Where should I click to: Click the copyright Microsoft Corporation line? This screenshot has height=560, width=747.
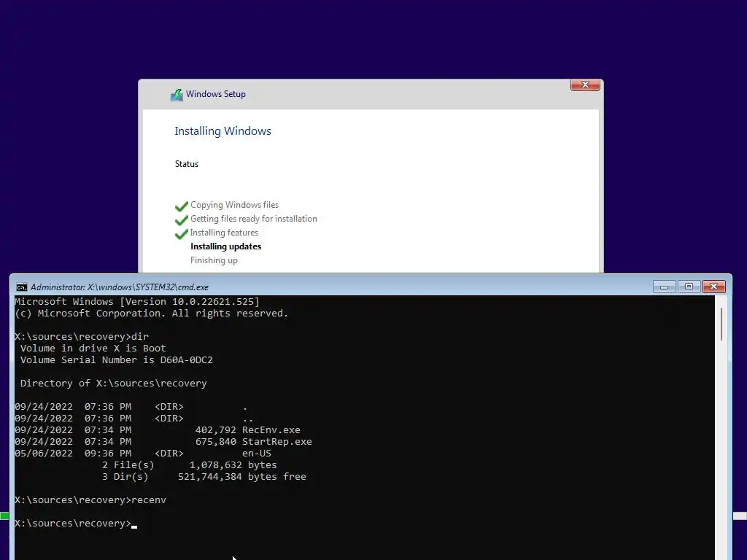click(152, 314)
